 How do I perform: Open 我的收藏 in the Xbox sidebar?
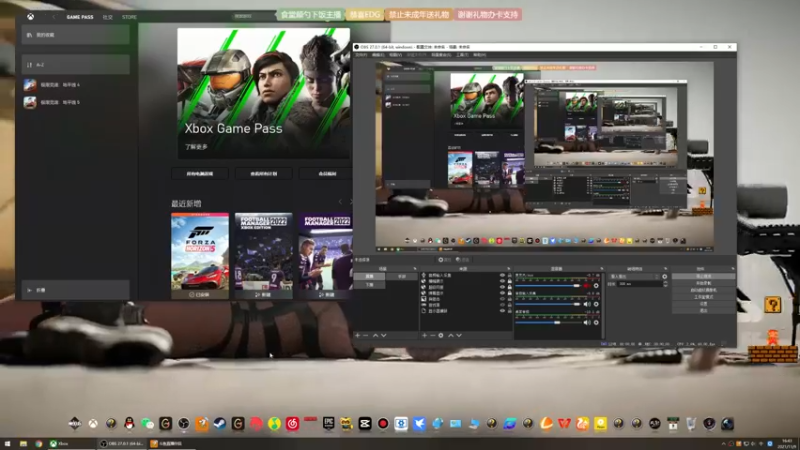(76, 35)
